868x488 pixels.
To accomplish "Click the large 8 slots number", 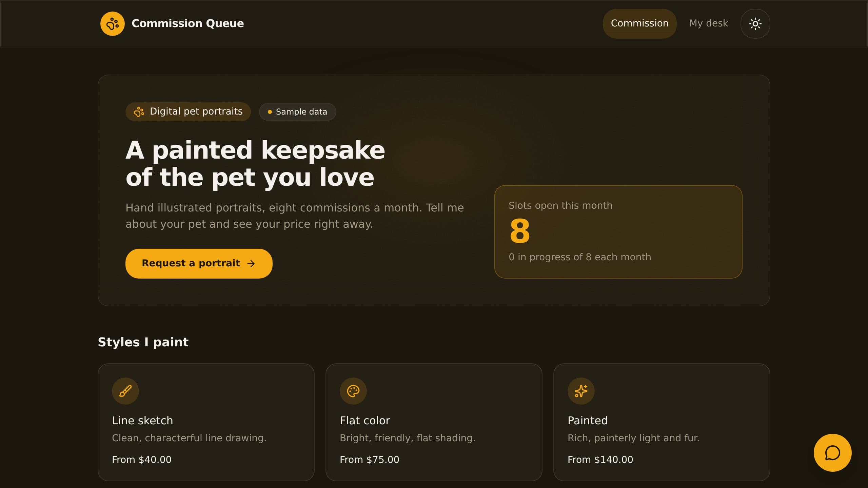I will point(520,231).
